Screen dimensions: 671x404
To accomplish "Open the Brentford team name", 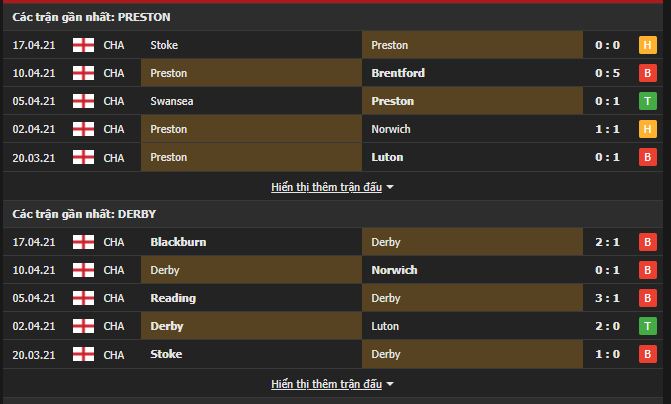I will coord(398,73).
